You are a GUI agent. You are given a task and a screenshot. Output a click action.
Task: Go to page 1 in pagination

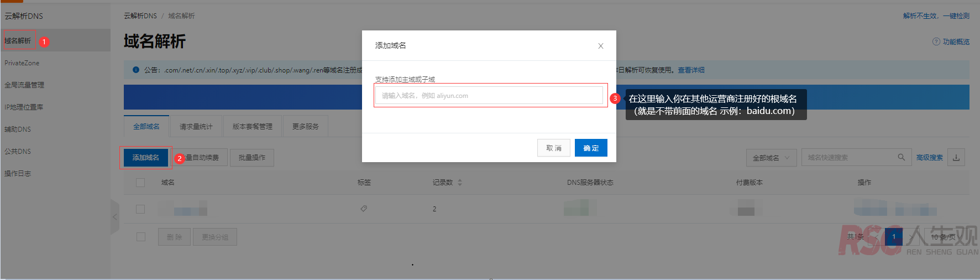click(894, 237)
